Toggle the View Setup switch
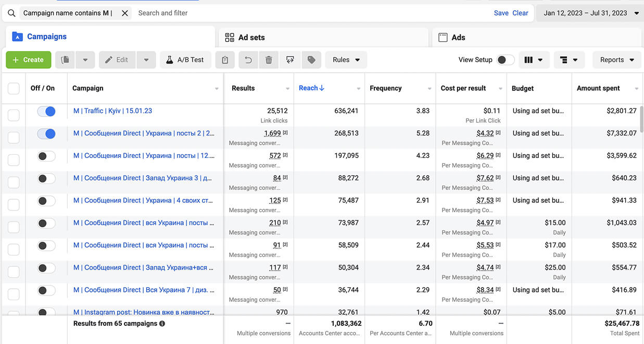644x344 pixels. [x=506, y=60]
